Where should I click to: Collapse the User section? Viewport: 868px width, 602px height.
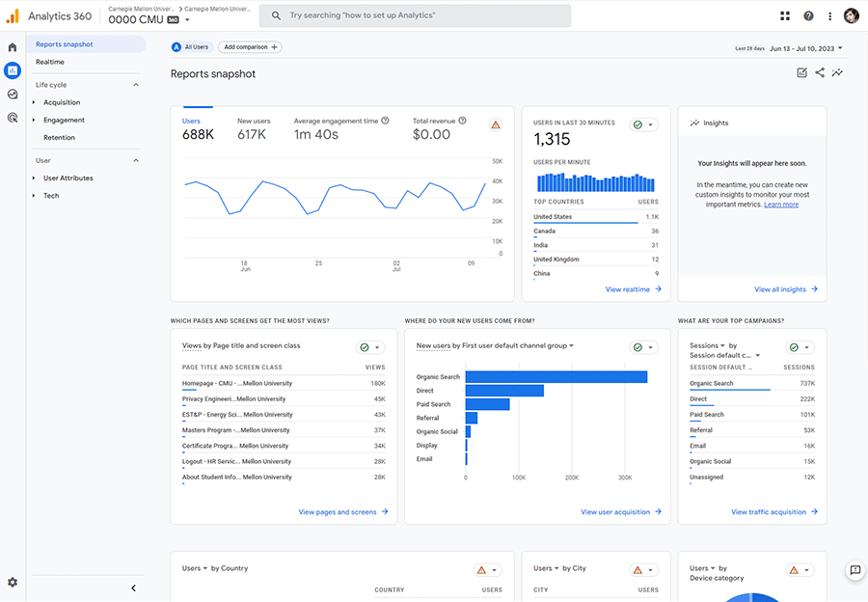[136, 160]
